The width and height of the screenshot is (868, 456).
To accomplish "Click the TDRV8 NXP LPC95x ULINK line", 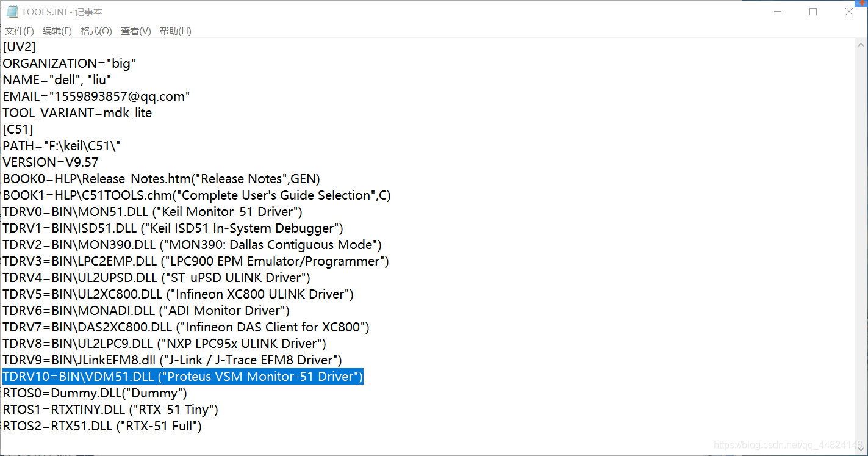I will 165,344.
